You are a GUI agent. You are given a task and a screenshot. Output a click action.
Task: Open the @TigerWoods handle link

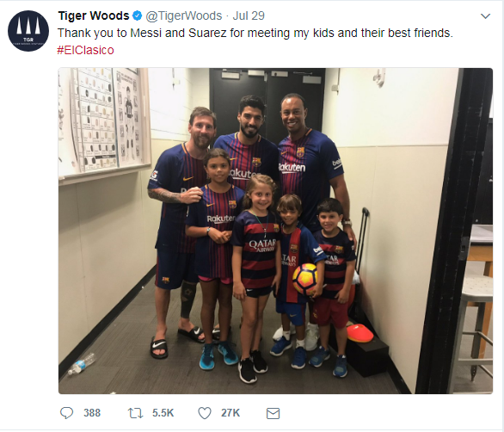(184, 15)
